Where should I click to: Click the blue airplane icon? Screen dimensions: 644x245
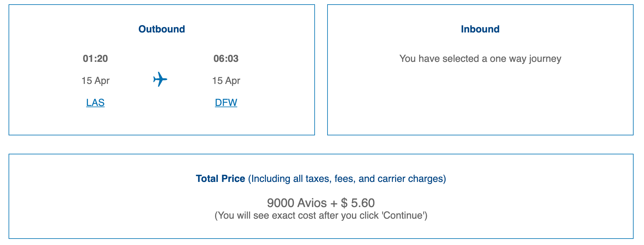[160, 79]
